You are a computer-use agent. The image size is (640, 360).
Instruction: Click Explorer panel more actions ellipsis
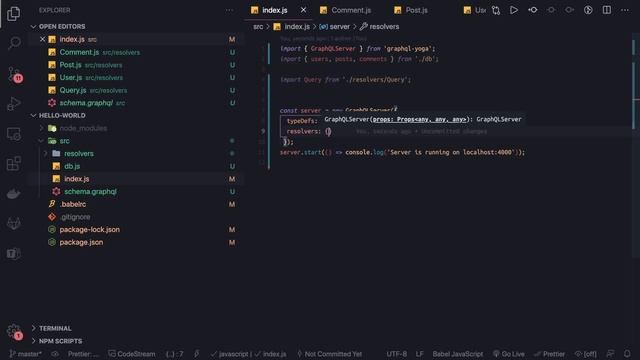pos(229,10)
